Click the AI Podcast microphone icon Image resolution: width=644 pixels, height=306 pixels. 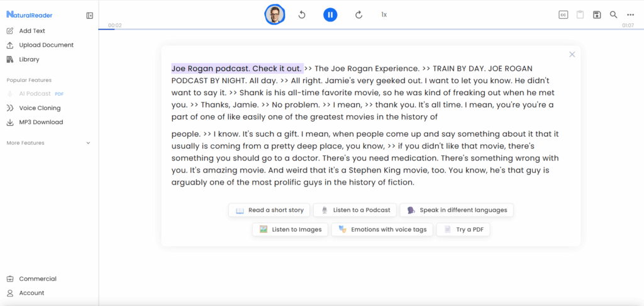(10, 94)
